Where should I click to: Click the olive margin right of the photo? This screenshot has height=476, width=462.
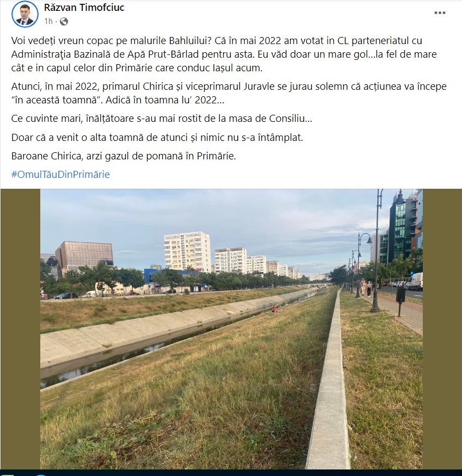point(442,329)
